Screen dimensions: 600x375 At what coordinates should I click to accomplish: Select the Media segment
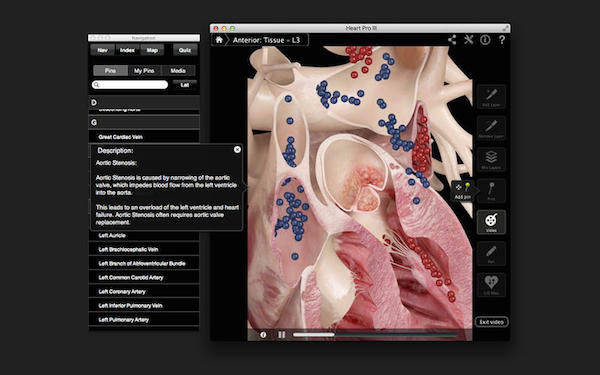(178, 71)
